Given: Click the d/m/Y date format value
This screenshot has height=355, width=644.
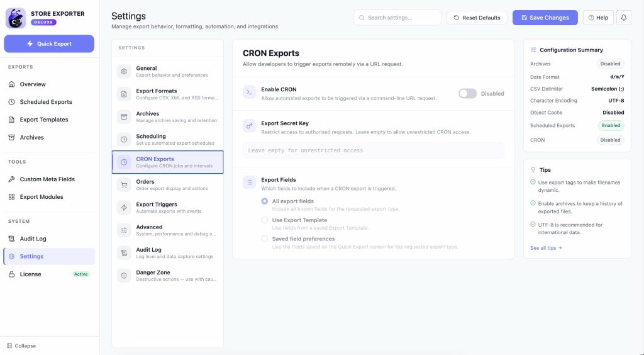Looking at the screenshot, I should click(x=617, y=77).
